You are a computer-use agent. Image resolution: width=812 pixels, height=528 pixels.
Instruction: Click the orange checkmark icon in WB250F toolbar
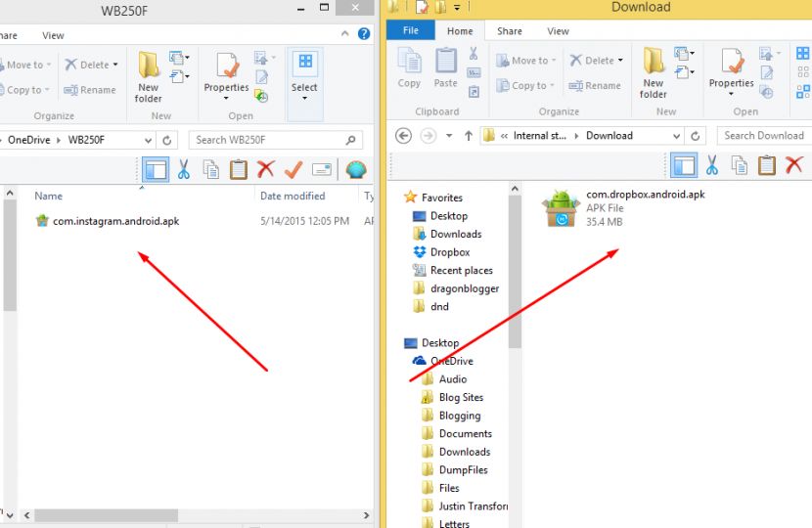293,169
